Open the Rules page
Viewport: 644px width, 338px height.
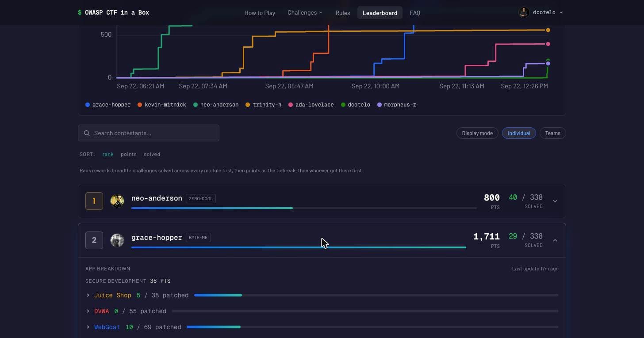[x=343, y=13]
